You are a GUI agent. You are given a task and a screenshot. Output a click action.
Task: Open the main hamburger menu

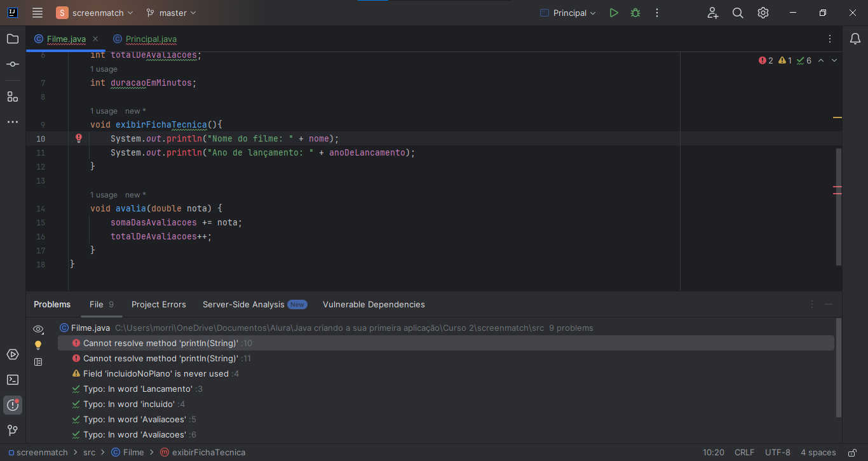click(37, 13)
